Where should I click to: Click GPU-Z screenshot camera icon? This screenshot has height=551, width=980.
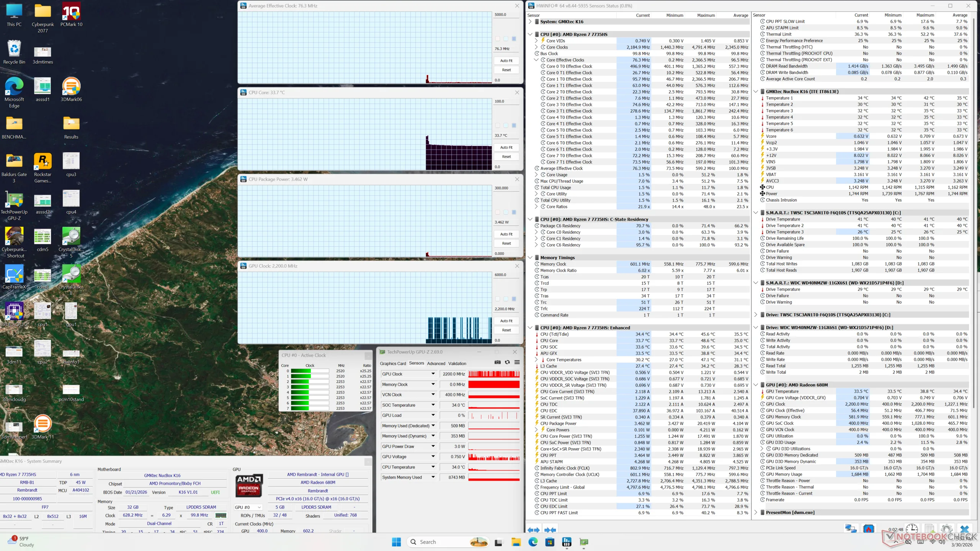[x=497, y=362]
